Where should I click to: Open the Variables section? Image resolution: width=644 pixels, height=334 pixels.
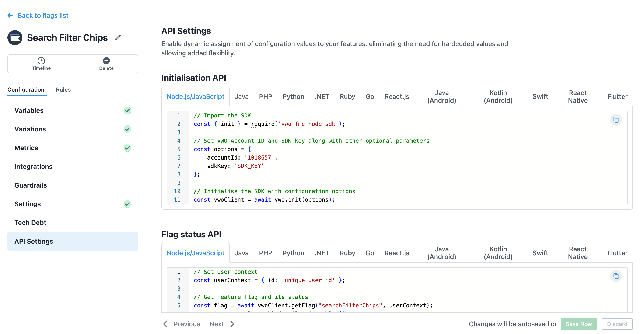point(73,110)
